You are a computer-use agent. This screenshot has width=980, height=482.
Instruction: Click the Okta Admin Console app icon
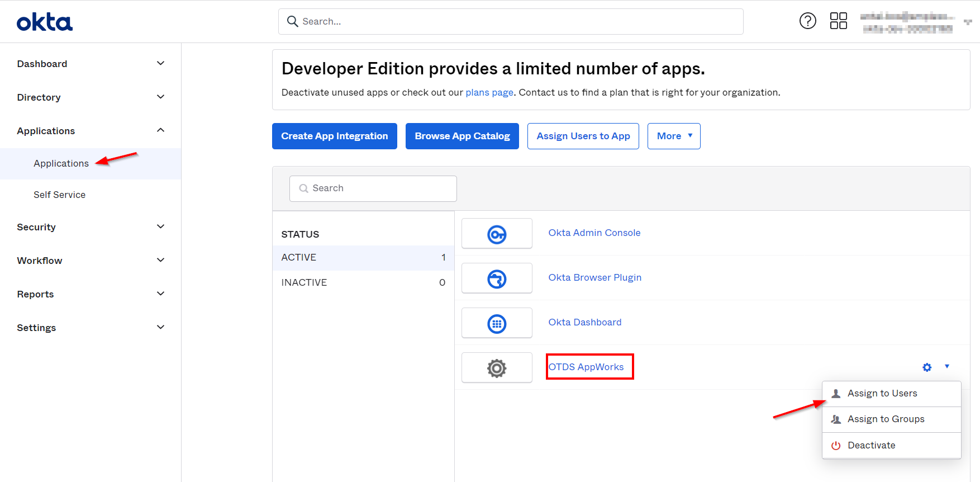(x=497, y=234)
